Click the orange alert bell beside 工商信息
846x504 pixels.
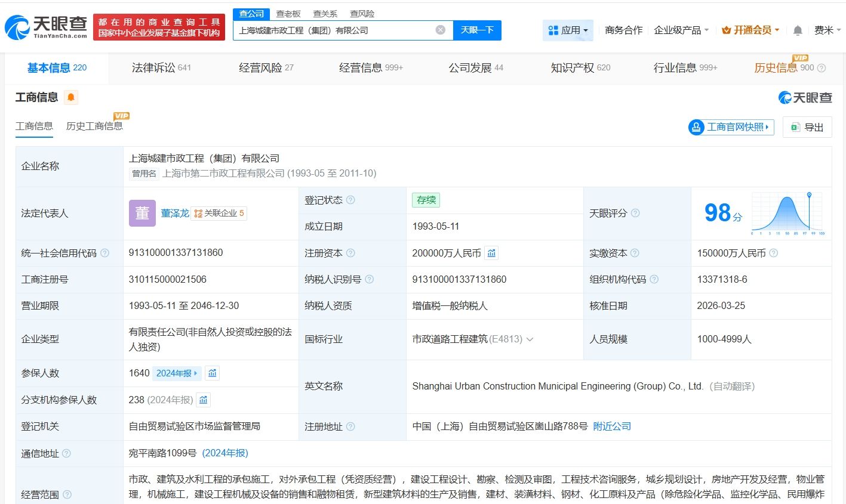click(x=71, y=97)
